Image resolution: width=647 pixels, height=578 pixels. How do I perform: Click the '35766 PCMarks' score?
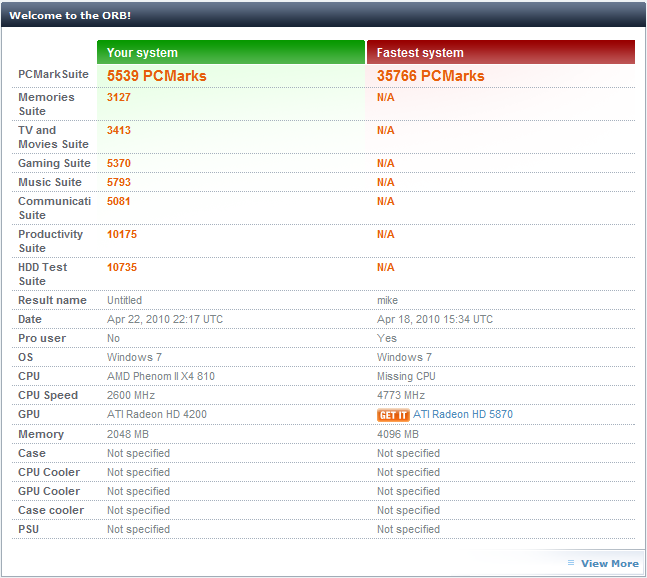[x=430, y=76]
